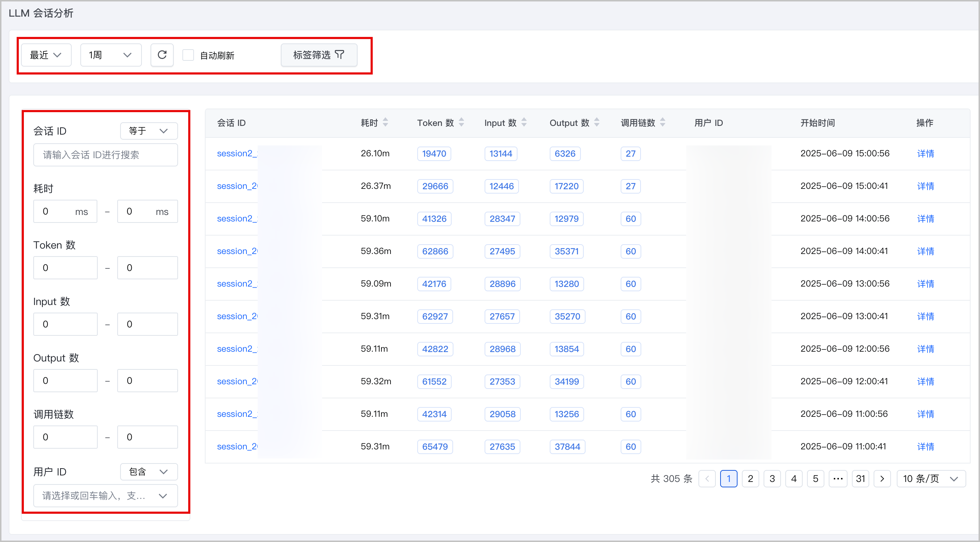Open the 最近 time mode dropdown
This screenshot has width=980, height=542.
click(46, 55)
